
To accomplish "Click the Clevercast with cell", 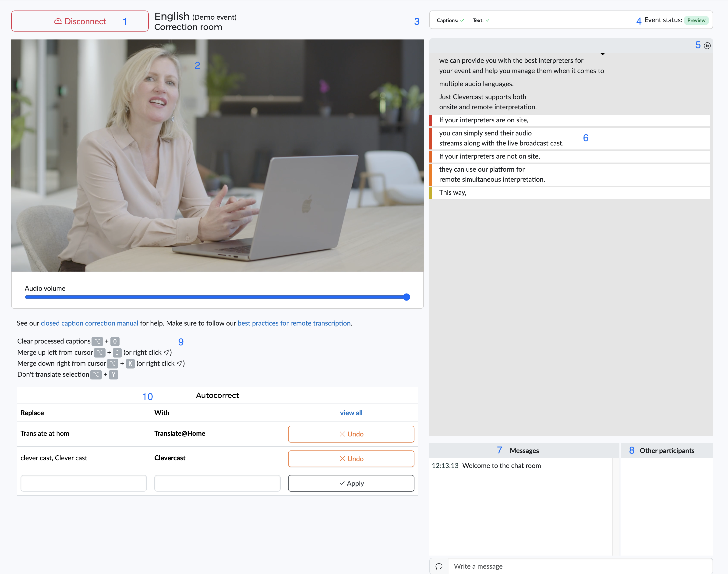I will coord(170,458).
